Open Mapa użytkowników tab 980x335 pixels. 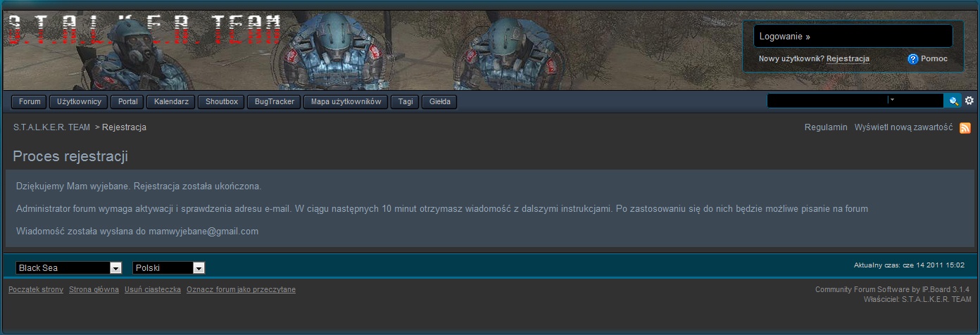click(x=346, y=102)
